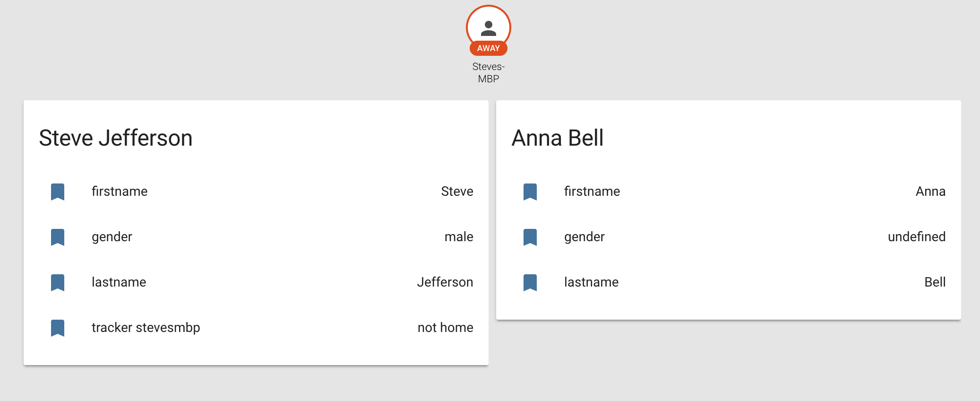Click the 'male' gender value for Steve
The image size is (980, 401).
point(458,236)
